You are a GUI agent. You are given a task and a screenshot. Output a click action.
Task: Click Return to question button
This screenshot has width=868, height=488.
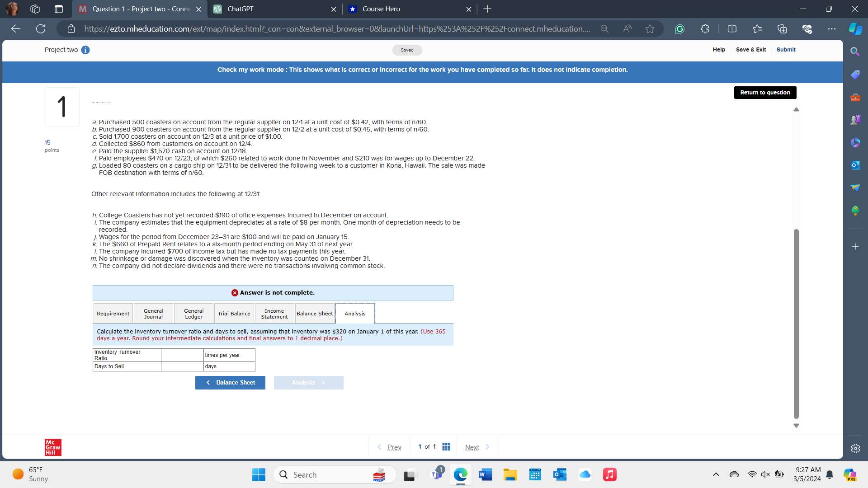click(x=765, y=93)
